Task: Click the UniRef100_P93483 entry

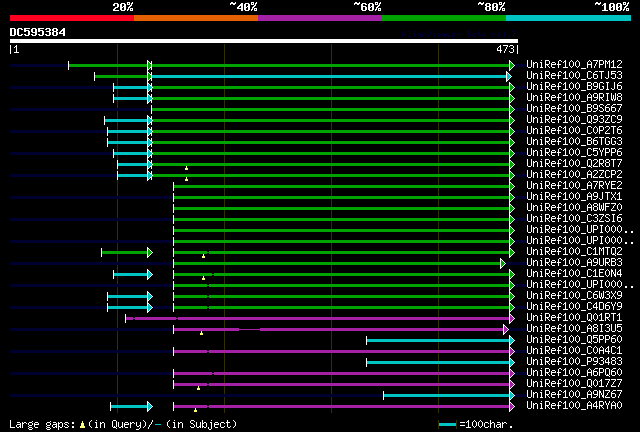Action: (x=574, y=362)
